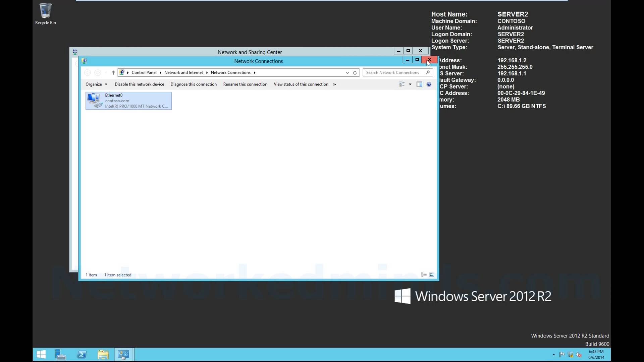Click the address bar folder icon

(x=122, y=72)
